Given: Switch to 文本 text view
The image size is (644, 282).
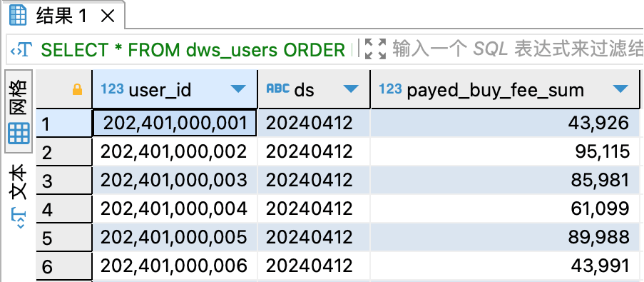Looking at the screenshot, I should click(x=19, y=196).
